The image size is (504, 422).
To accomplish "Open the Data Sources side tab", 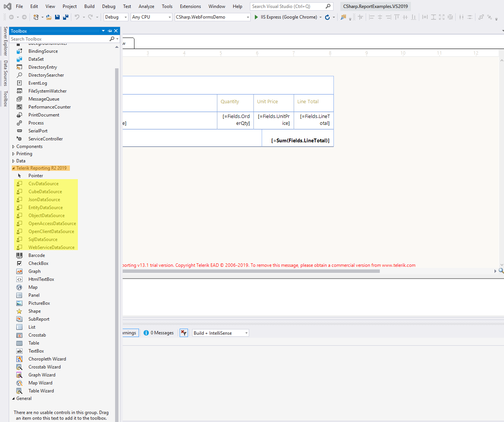I will pyautogui.click(x=5, y=73).
